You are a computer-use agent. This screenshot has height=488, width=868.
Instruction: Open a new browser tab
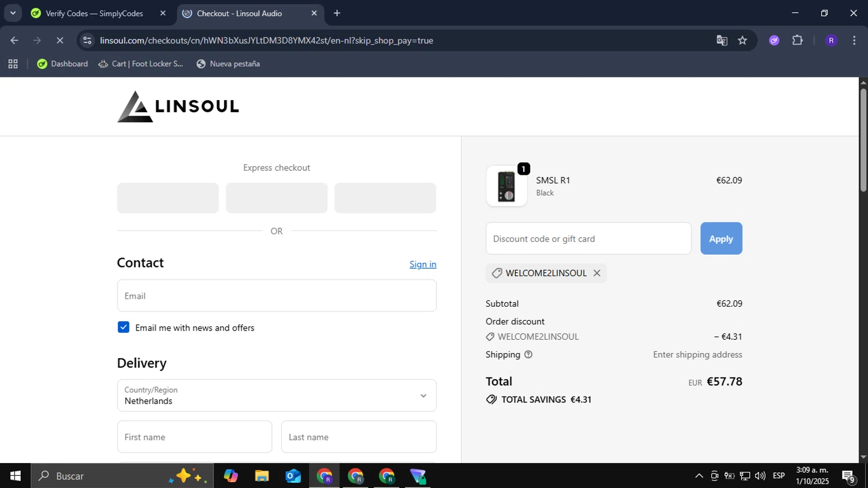[337, 13]
